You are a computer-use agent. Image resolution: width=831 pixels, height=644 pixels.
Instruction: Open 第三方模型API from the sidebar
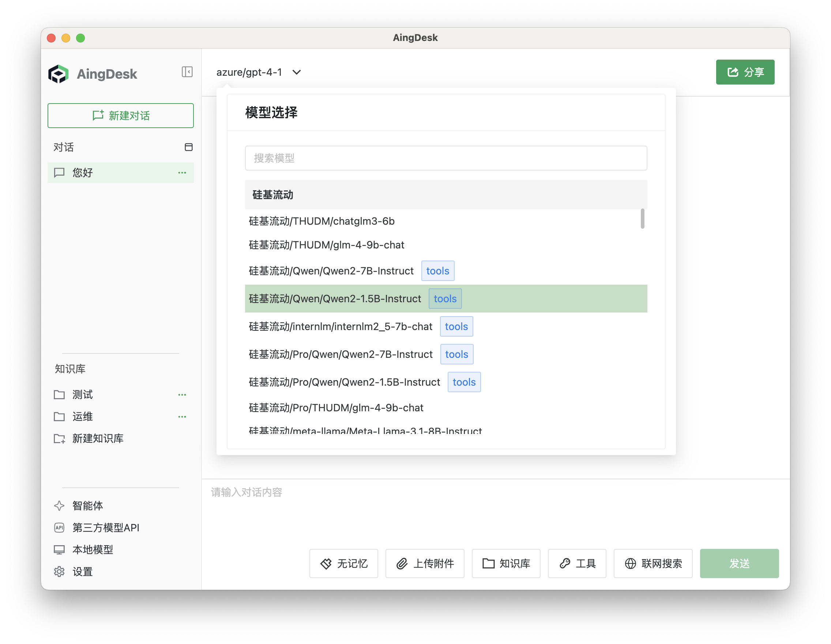point(106,528)
